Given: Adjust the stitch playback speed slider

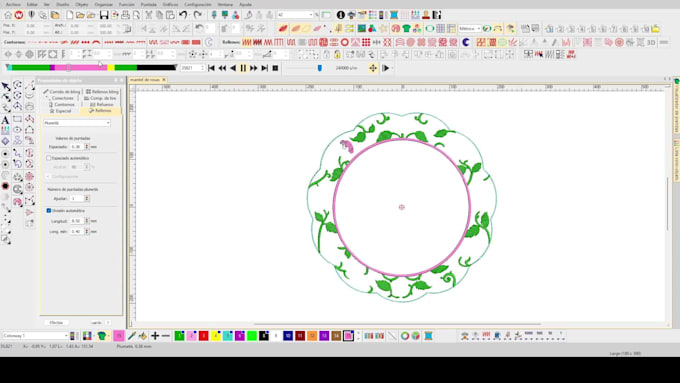Looking at the screenshot, I should pyautogui.click(x=320, y=68).
